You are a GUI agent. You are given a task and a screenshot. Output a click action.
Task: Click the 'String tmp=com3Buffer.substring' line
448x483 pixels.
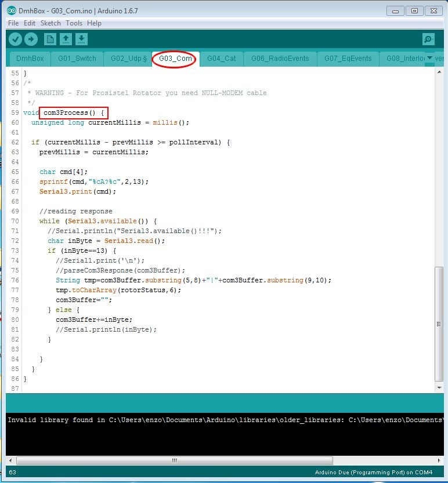tap(193, 280)
